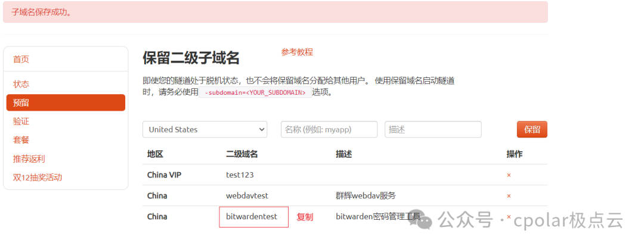Screen dimensions: 644x246
Task: Click the 子域名保存成功 success banner
Action: 275,12
